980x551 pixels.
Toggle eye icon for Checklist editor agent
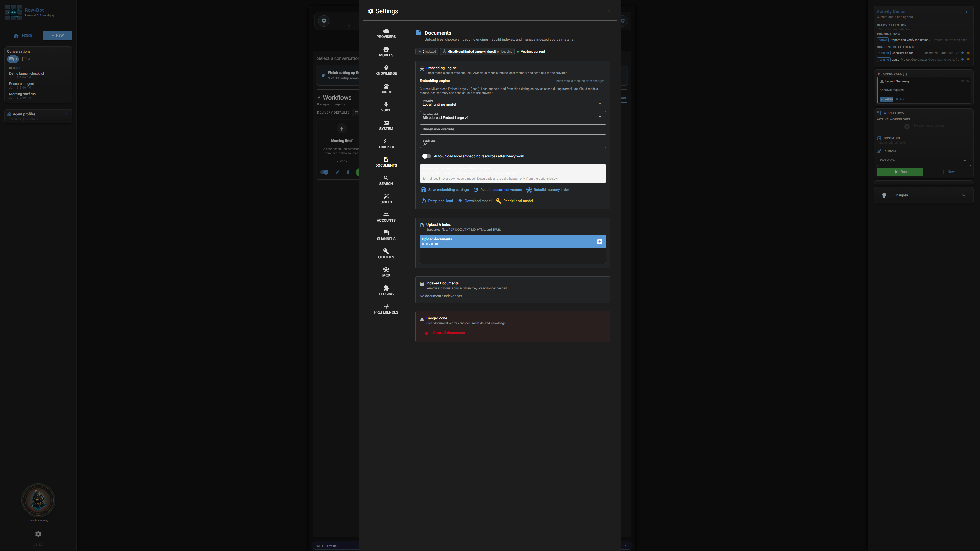coord(962,53)
